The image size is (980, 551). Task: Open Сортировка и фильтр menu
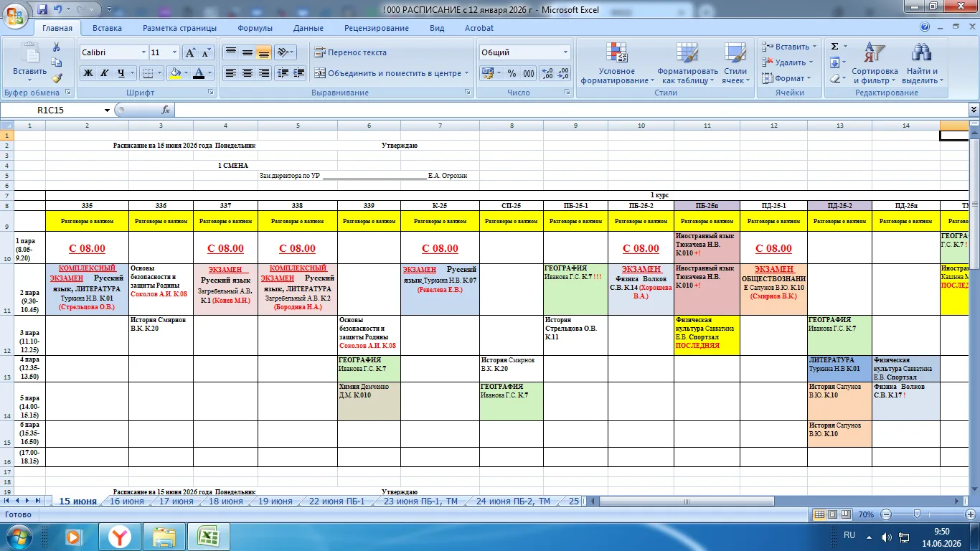pos(875,63)
